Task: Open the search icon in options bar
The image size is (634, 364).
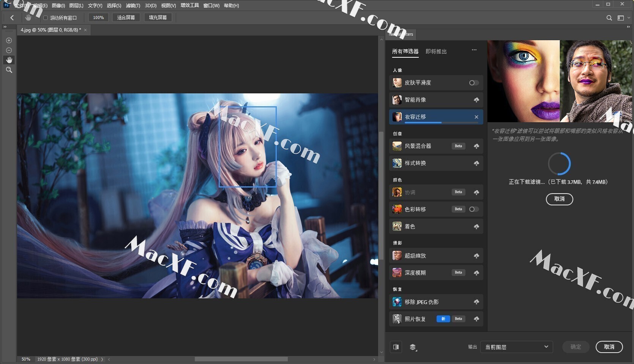Action: tap(609, 18)
